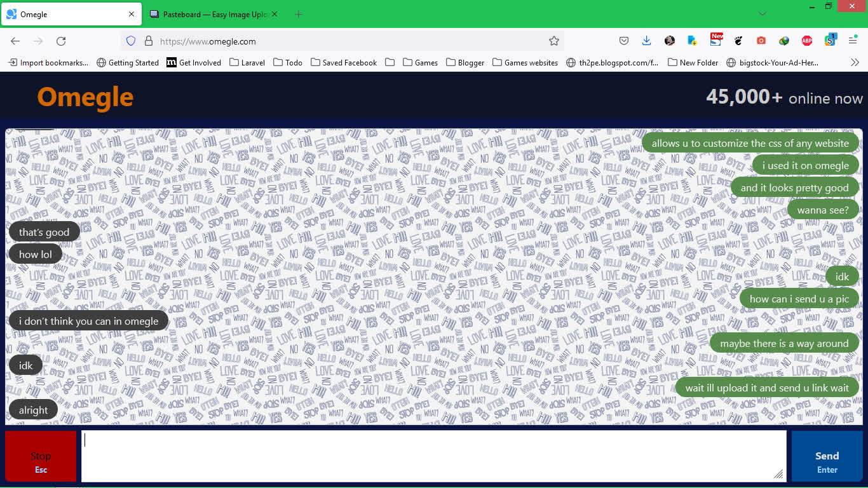Open the IDM globe extension icon
The image size is (868, 488).
click(783, 41)
